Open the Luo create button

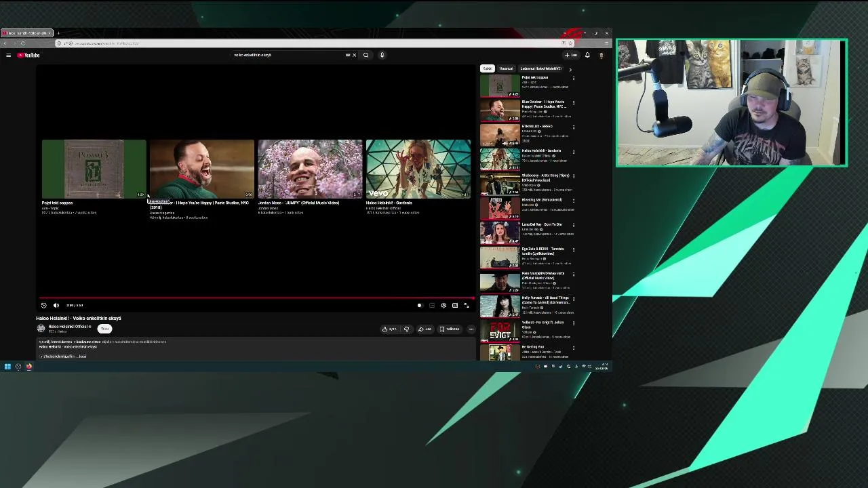(570, 55)
